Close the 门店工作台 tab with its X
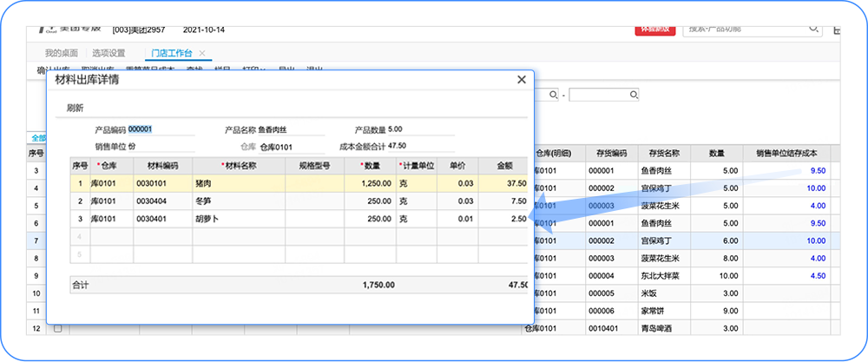 (x=202, y=53)
